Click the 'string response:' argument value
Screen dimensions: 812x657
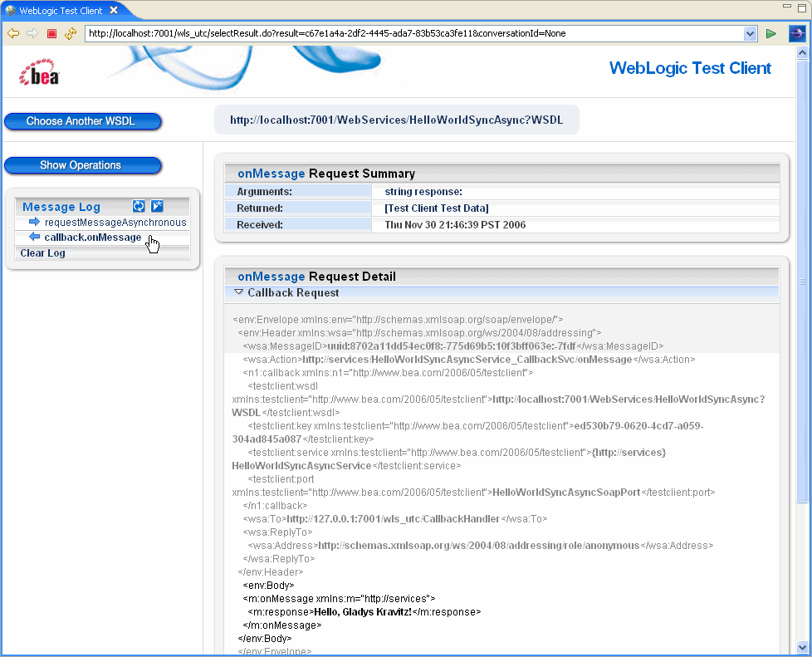(423, 192)
